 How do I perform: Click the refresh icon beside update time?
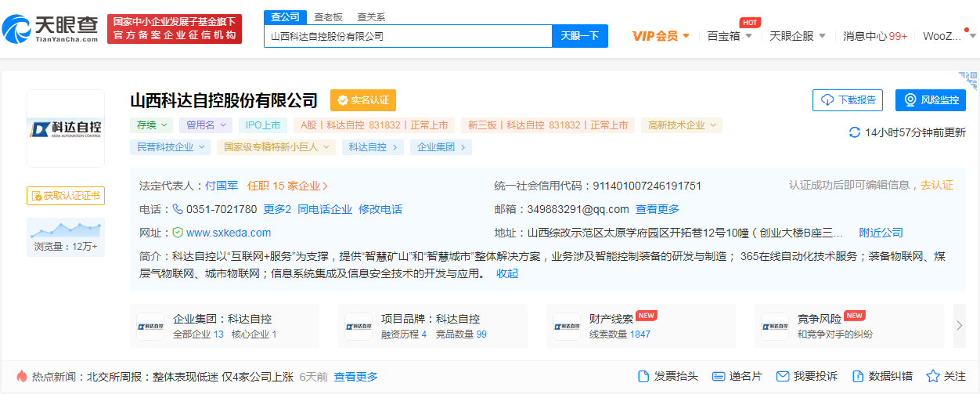click(x=855, y=132)
